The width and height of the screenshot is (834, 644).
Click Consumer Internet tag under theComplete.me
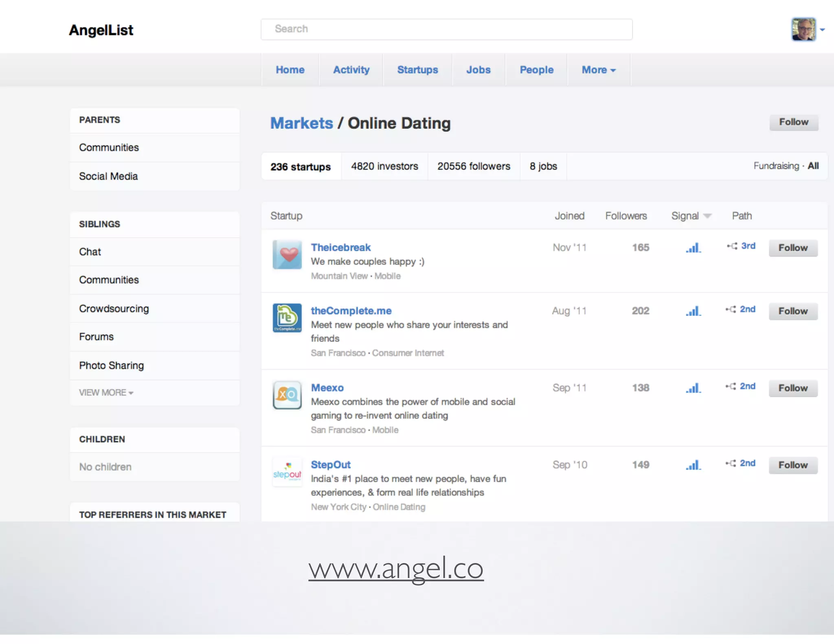coord(408,353)
